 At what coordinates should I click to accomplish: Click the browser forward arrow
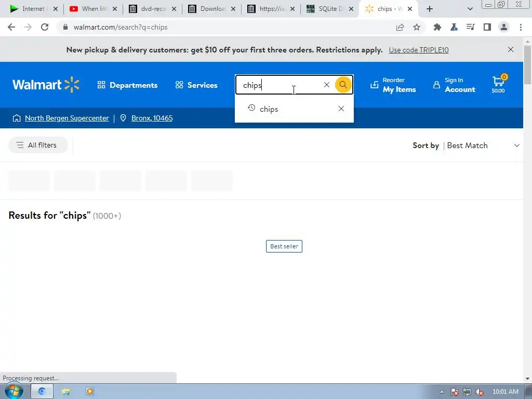tap(28, 27)
